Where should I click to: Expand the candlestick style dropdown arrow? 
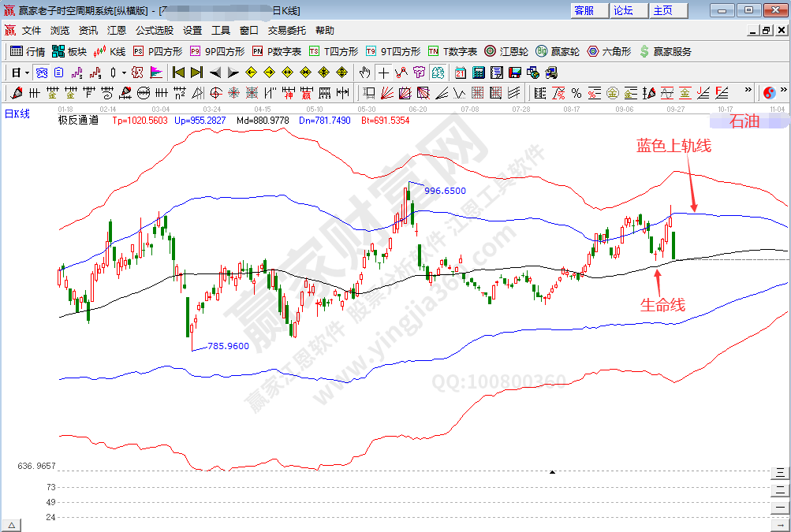[x=124, y=73]
